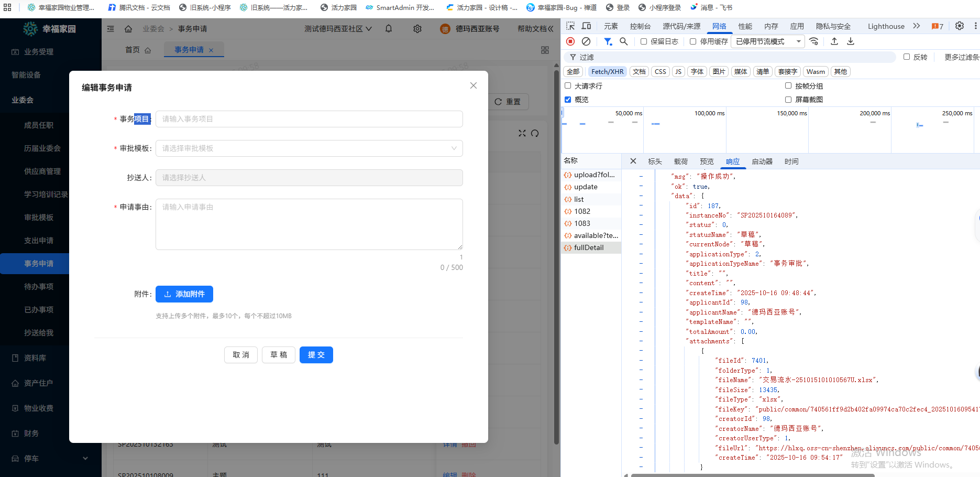Click the export HAR download icon
This screenshot has width=980, height=477.
coord(851,41)
